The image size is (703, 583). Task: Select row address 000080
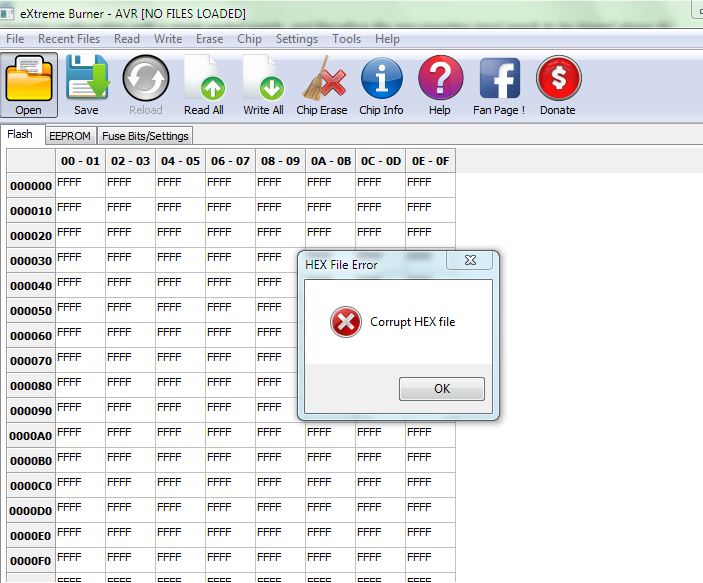point(31,386)
